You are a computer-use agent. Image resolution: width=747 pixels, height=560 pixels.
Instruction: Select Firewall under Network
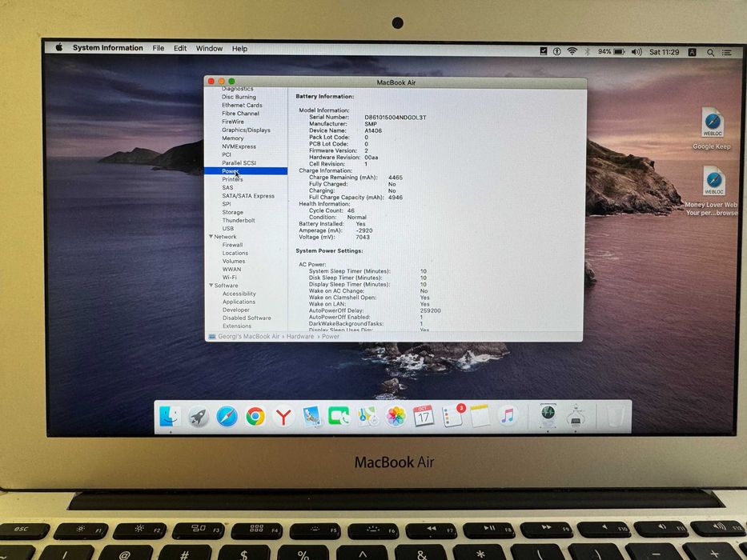coord(232,245)
